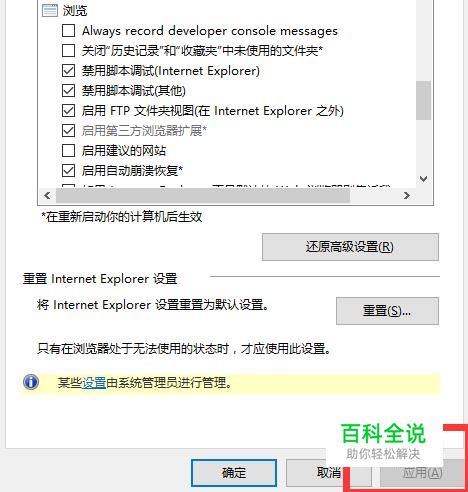The width and height of the screenshot is (468, 492).
Task: Toggle 启用 FTP 文件夹视图 checkbox
Action: (x=68, y=111)
